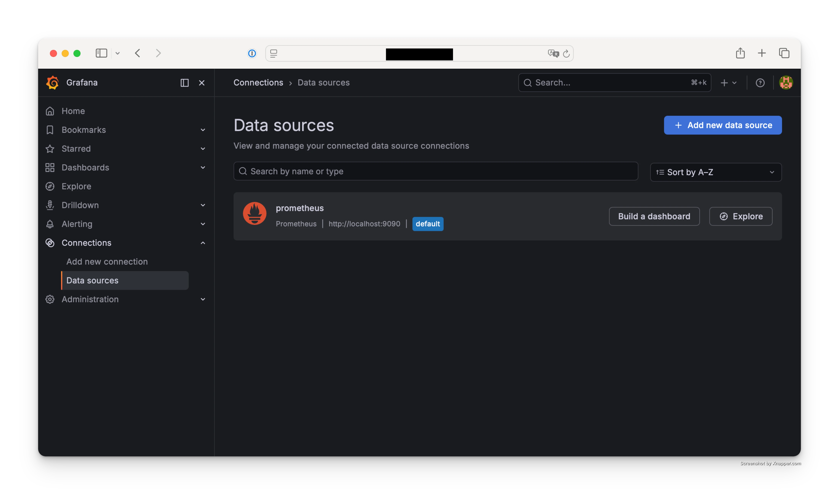Open Home from the sidebar
Image resolution: width=839 pixels, height=504 pixels.
pos(73,111)
